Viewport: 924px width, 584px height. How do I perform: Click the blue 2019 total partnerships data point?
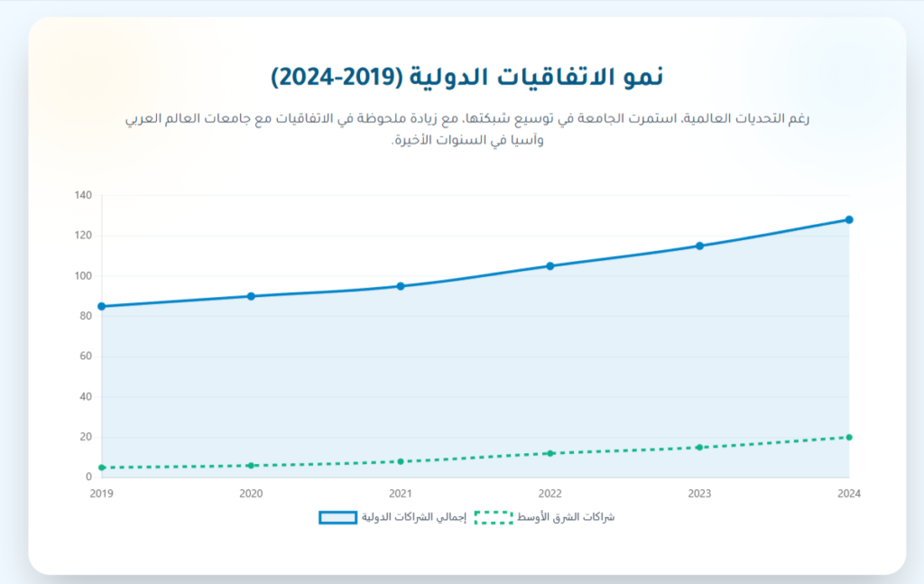[x=102, y=306]
